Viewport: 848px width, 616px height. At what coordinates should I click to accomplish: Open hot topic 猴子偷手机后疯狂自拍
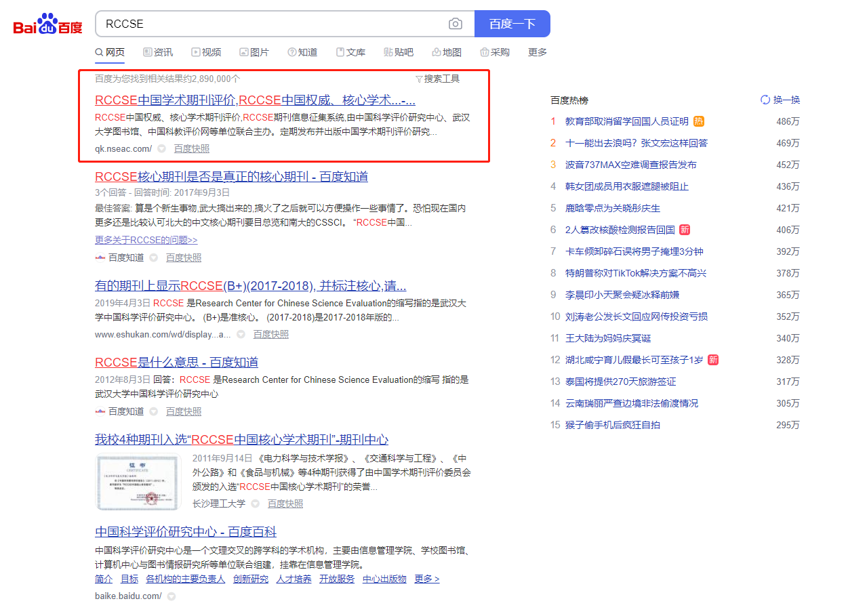coord(613,425)
